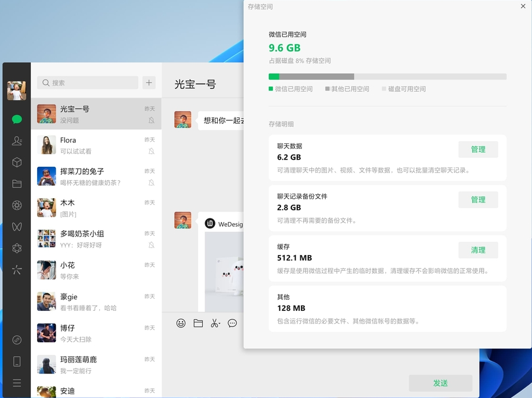
Task: Open the 玛丽莲萌鹿 conversation
Action: tap(96, 364)
